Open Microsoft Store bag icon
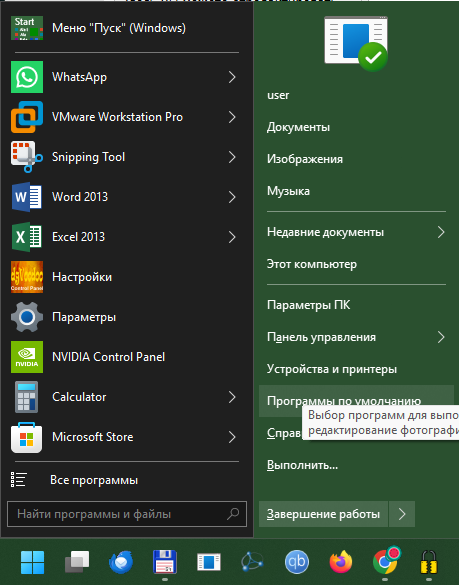The image size is (459, 585). click(x=27, y=437)
